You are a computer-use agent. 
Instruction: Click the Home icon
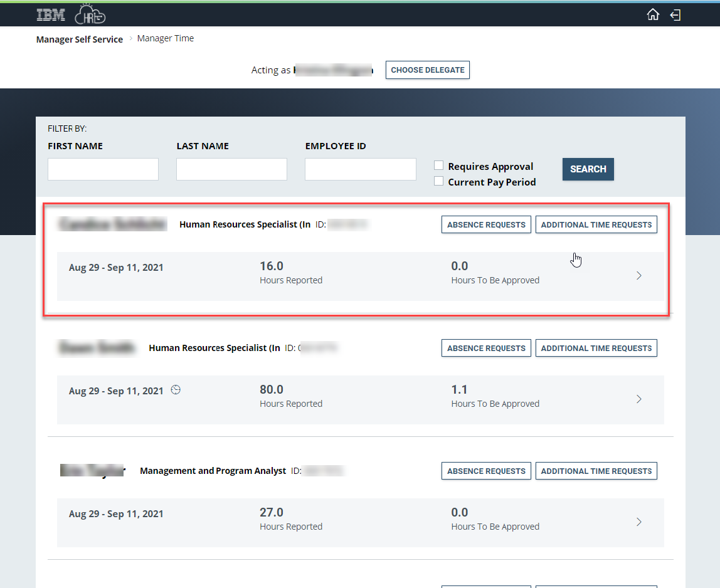point(653,14)
